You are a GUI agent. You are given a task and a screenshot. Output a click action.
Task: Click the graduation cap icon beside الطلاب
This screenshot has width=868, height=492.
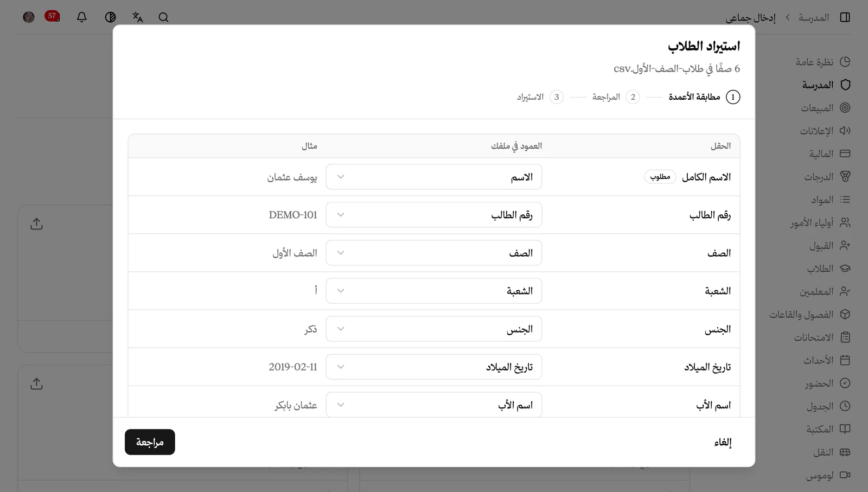845,269
